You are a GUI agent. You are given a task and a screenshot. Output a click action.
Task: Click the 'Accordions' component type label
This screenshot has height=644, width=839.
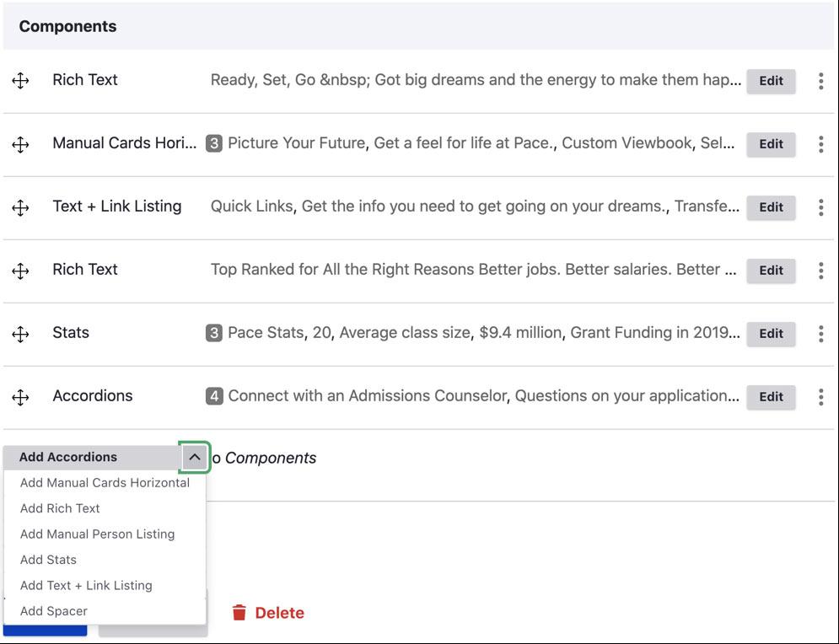[93, 396]
